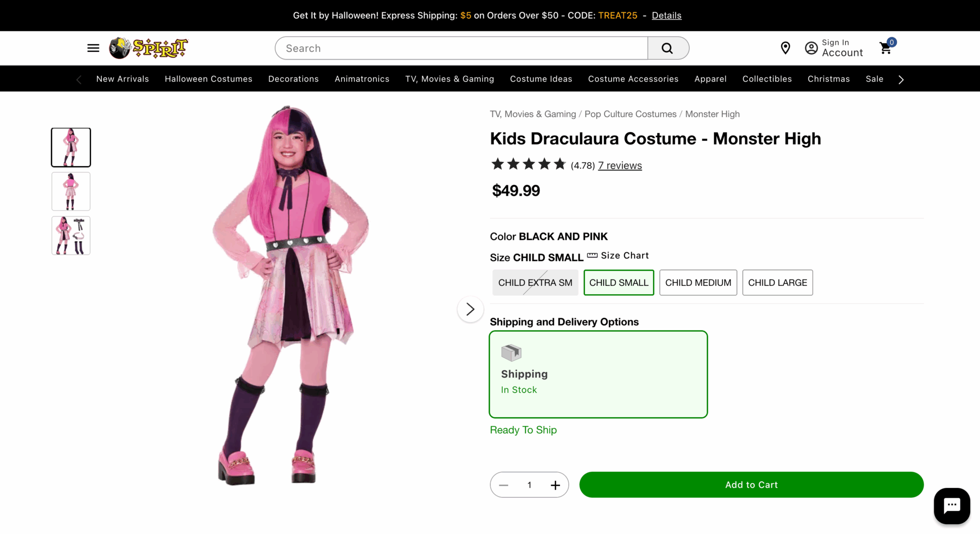Open the hamburger menu icon
Screen dimensions: 980x534
(93, 48)
